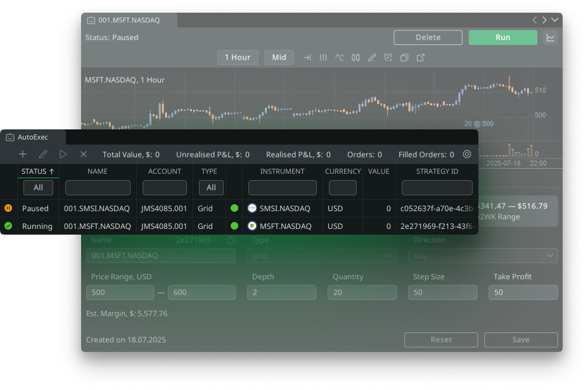Toggle the paused status icon on SMSI row

pyautogui.click(x=8, y=208)
